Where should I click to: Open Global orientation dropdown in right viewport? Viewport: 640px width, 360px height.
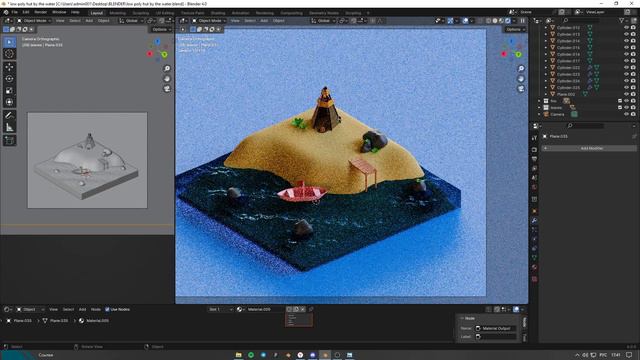tap(323, 20)
